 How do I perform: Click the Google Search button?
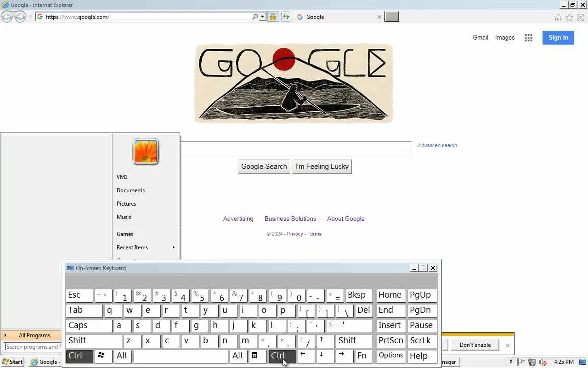pos(264,167)
